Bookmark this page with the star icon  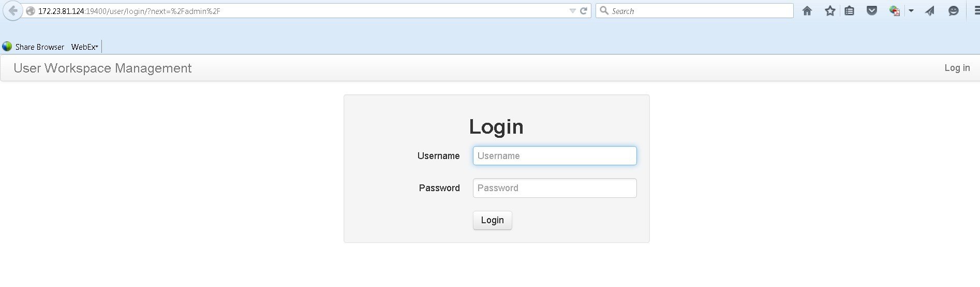click(x=830, y=11)
